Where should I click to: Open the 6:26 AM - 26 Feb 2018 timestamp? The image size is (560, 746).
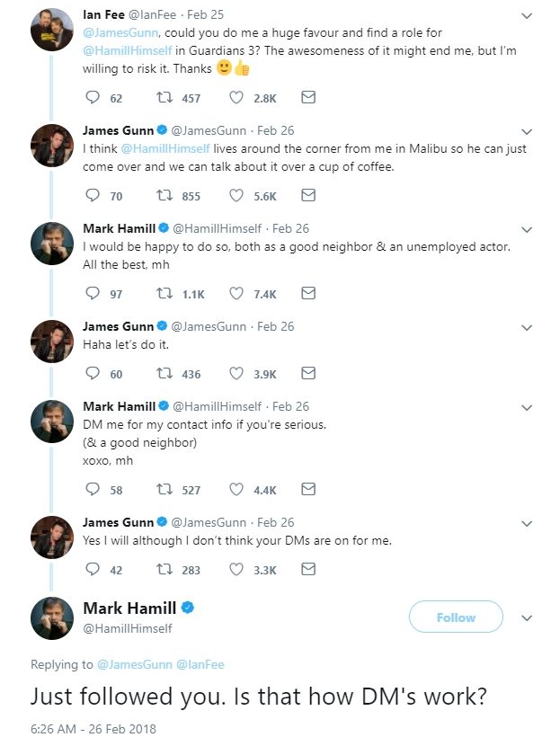[x=93, y=727]
